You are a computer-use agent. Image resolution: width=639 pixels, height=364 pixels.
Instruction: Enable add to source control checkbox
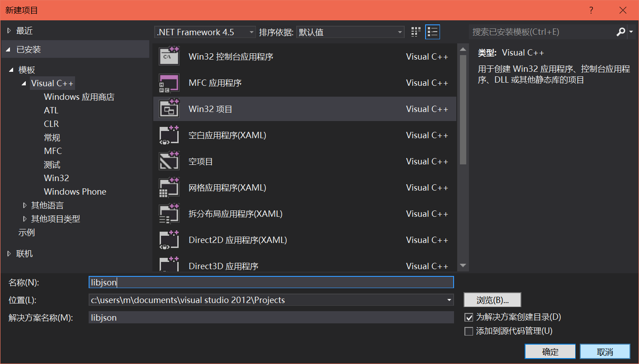tap(469, 331)
